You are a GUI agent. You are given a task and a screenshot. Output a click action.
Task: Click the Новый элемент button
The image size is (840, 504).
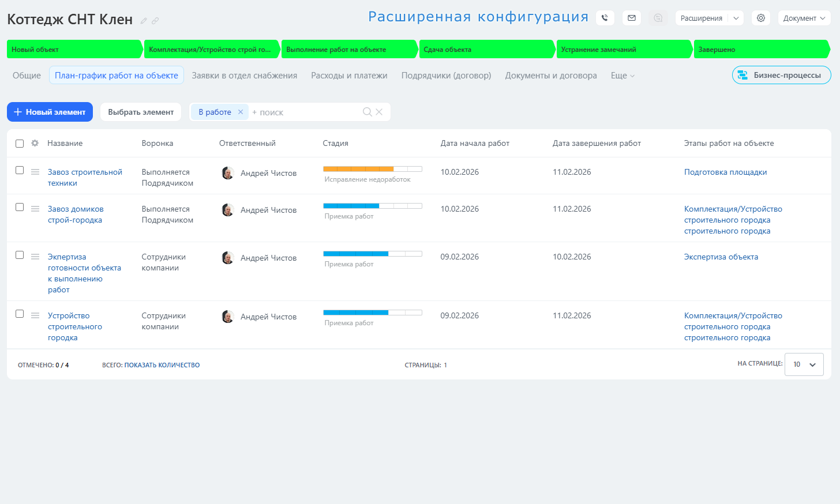[x=50, y=112]
